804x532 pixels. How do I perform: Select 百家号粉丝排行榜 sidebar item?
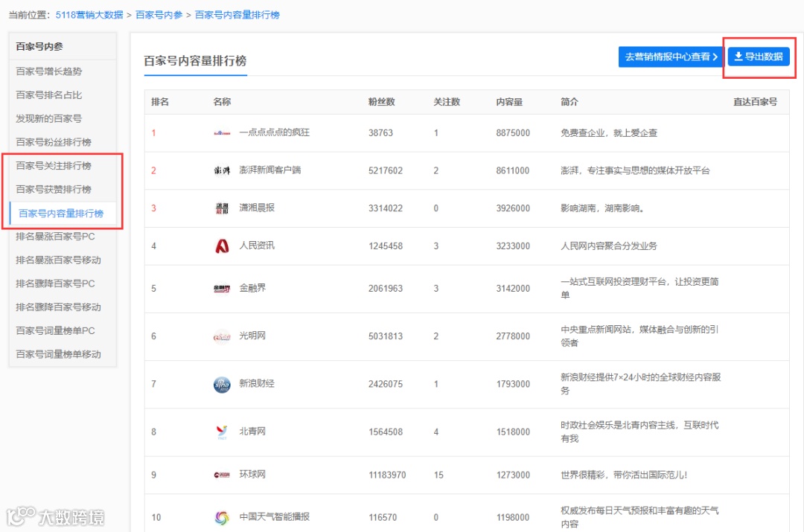coord(54,142)
